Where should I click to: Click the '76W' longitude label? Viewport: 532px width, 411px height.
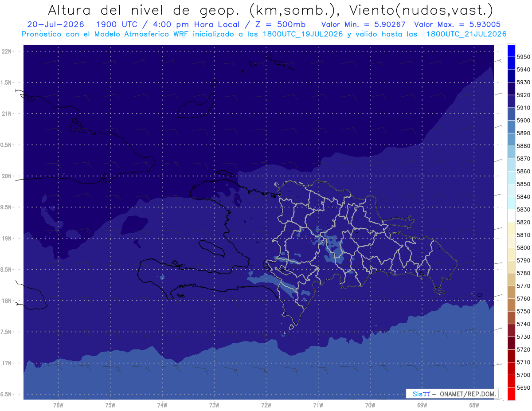coord(58,405)
